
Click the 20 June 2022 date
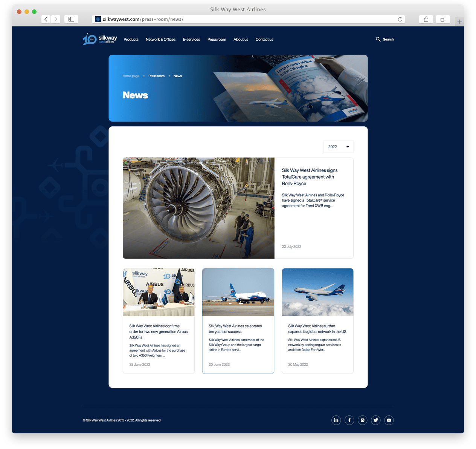219,365
